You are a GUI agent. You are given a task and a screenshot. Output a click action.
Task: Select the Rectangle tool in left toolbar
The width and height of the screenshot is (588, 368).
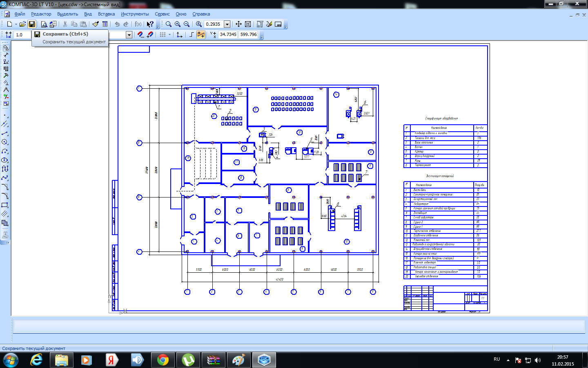pos(5,205)
